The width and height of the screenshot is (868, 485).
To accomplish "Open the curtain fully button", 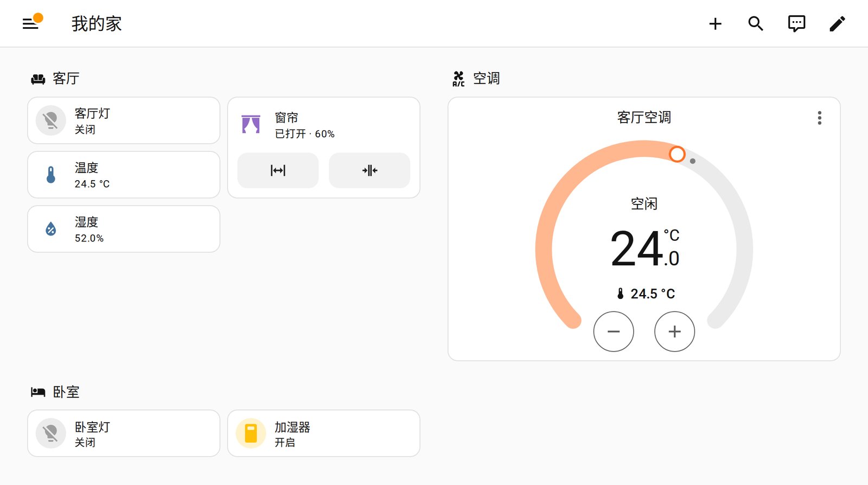I will [x=278, y=170].
